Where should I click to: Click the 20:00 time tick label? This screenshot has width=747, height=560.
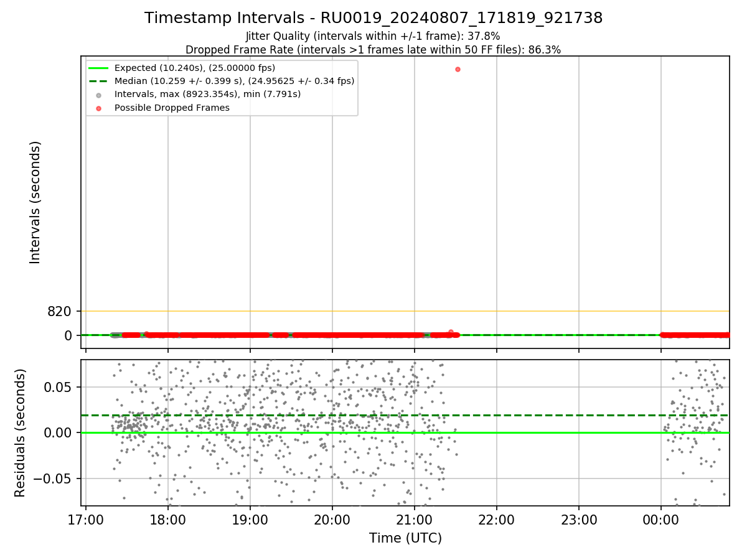coord(332,520)
